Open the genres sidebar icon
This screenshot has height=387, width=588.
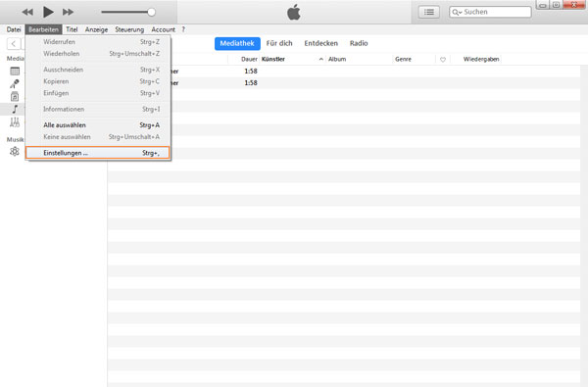click(15, 121)
